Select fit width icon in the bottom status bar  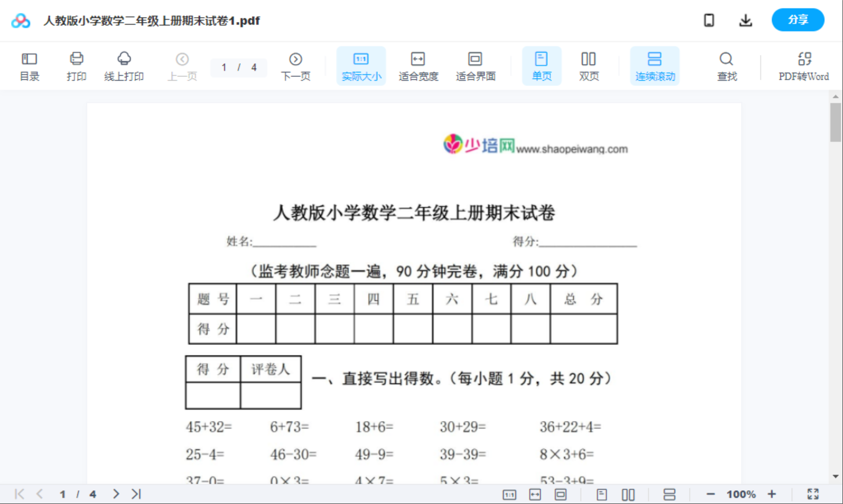(x=535, y=494)
